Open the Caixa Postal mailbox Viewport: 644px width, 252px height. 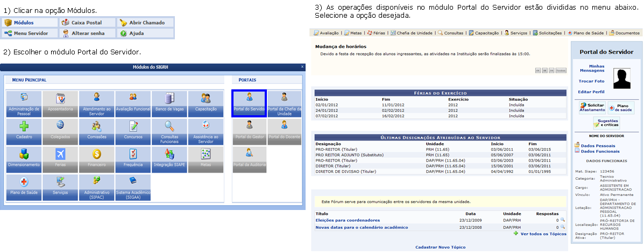pos(88,23)
